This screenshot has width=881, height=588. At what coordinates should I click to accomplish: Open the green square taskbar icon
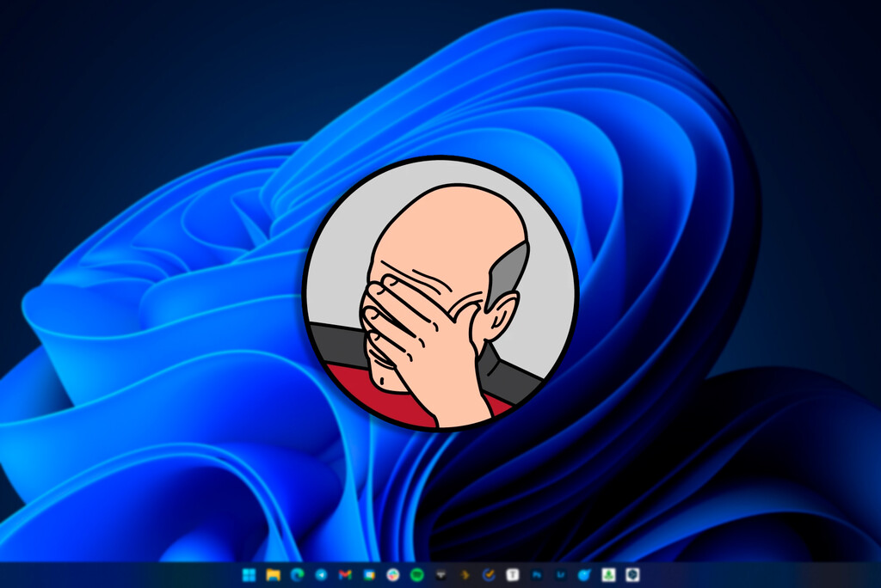pyautogui.click(x=608, y=575)
